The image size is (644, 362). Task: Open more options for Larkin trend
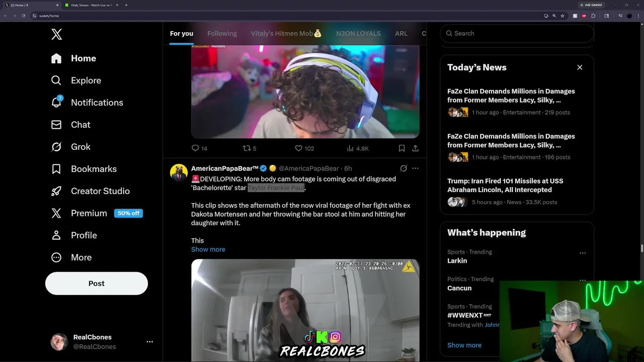pyautogui.click(x=583, y=253)
